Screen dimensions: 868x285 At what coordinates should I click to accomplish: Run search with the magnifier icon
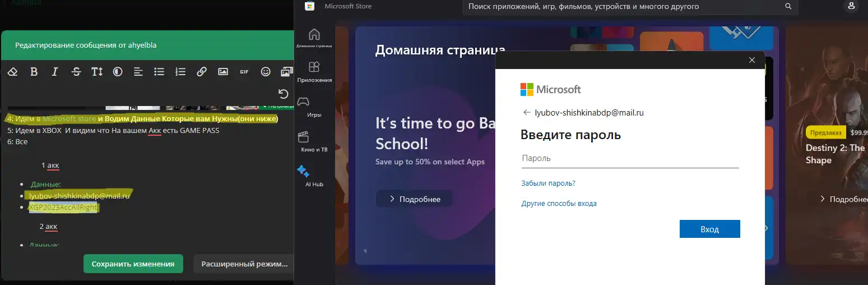point(788,7)
